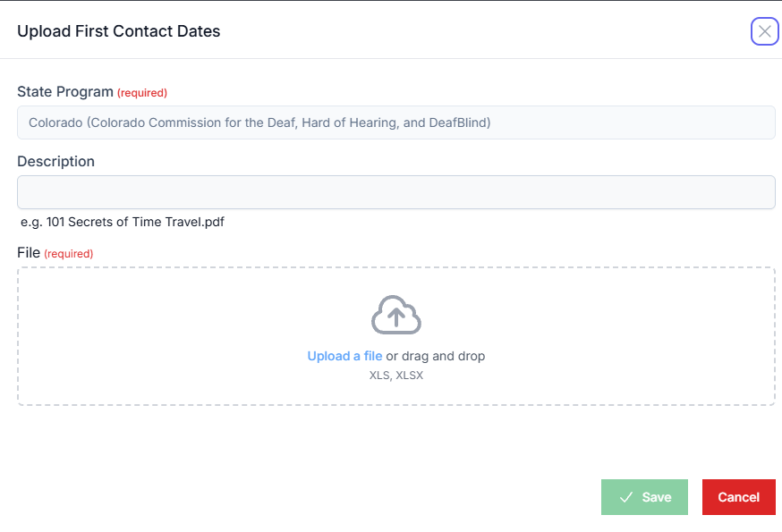Click the checkmark icon in Save button
Viewport: 782px width, 532px height.
pos(626,497)
